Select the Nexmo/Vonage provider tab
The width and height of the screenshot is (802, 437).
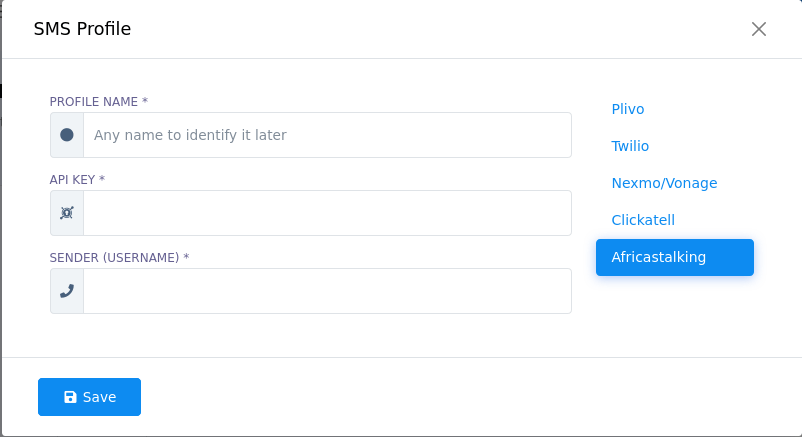664,183
